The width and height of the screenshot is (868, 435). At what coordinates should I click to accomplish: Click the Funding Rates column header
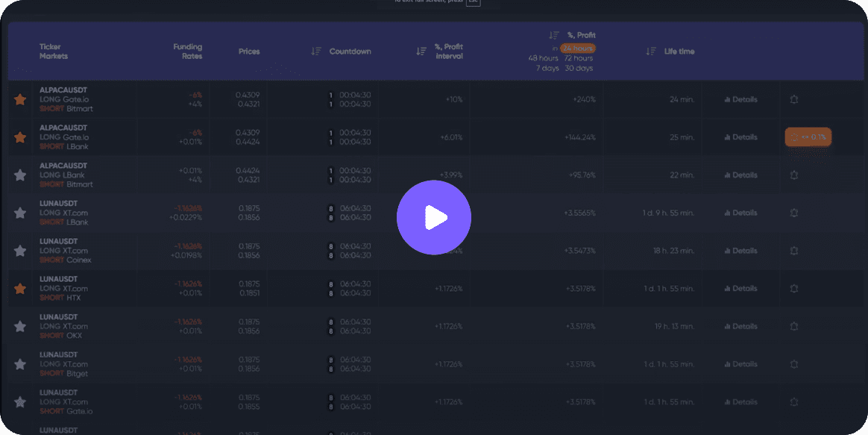pyautogui.click(x=188, y=51)
